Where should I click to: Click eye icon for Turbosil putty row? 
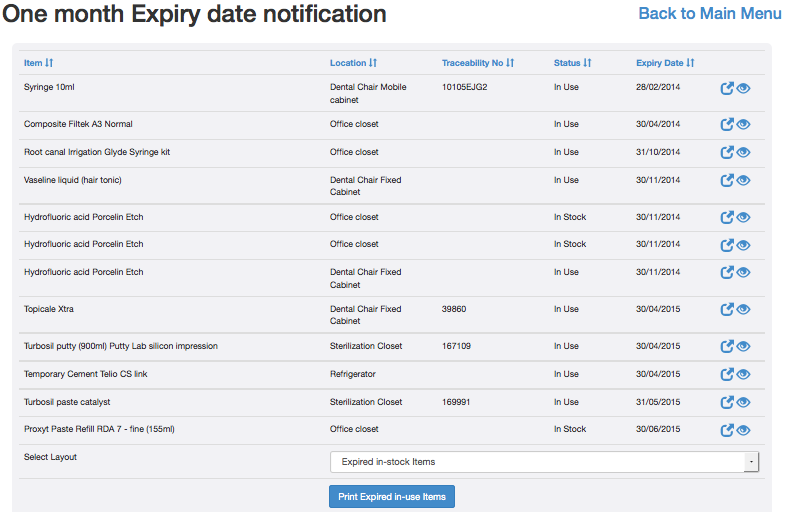(x=743, y=347)
